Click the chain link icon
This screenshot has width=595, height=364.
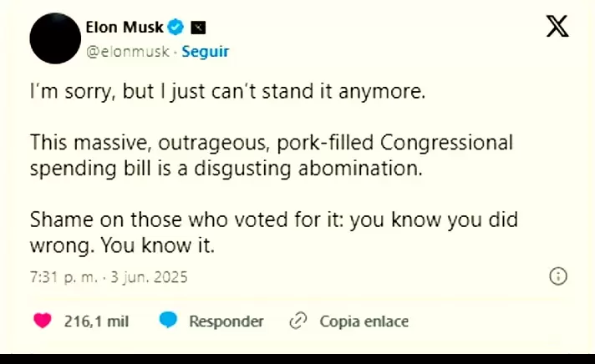coord(297,321)
